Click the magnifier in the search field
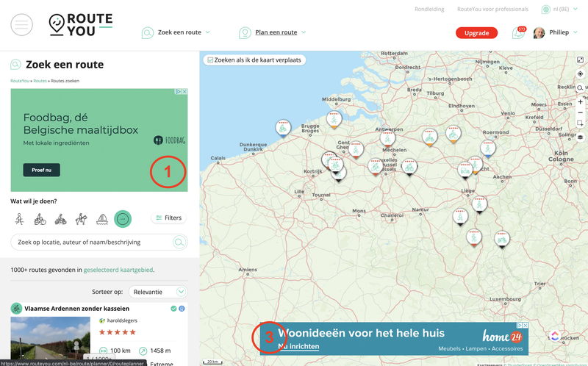The height and width of the screenshot is (366, 588). pos(179,243)
